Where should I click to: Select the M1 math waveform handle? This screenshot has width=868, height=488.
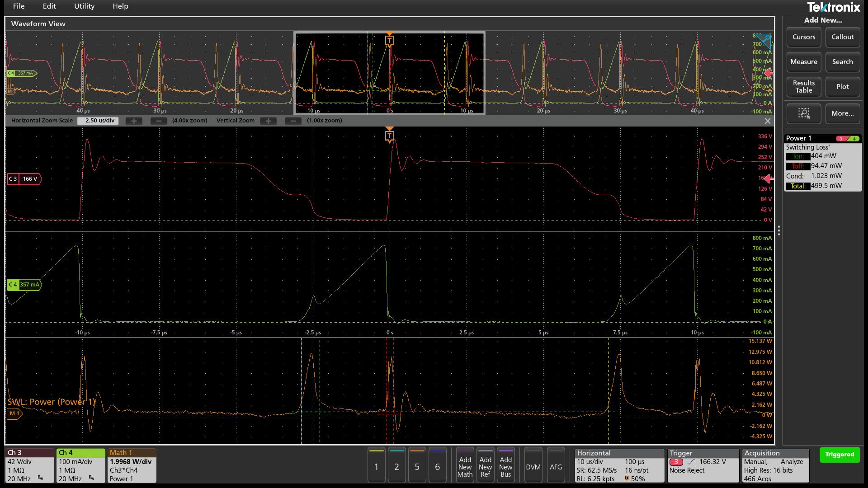[x=14, y=413]
